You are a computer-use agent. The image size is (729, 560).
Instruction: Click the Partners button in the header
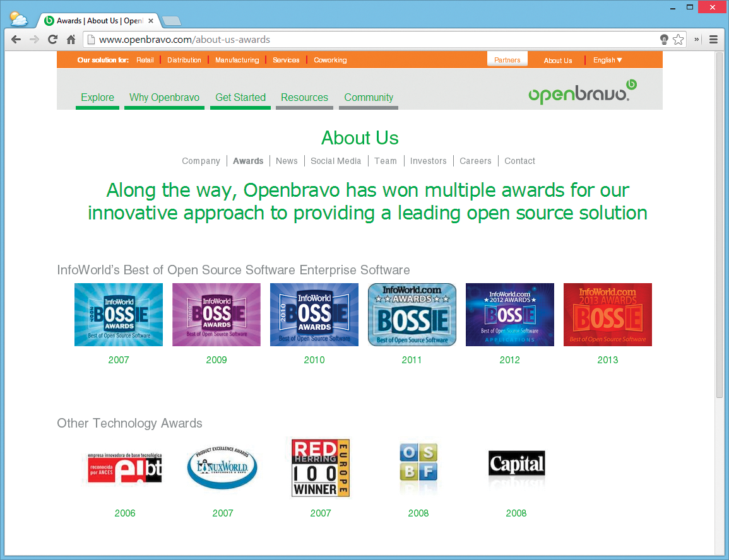pos(507,59)
